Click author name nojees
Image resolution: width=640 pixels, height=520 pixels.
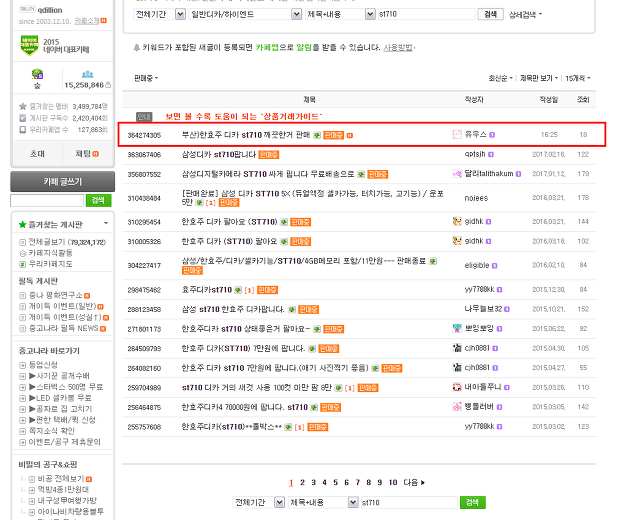[x=476, y=198]
